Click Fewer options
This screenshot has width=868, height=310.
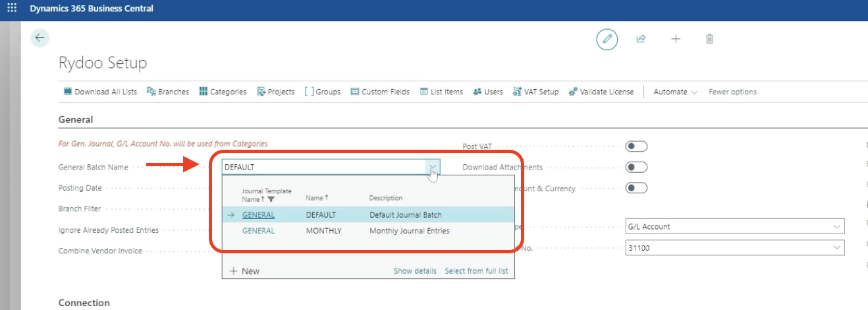coord(732,92)
